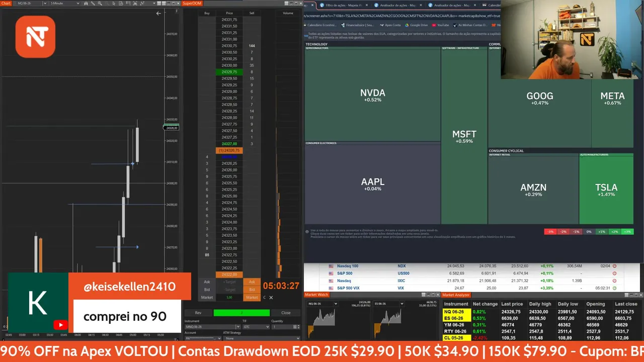This screenshot has height=362, width=644.
Task: Select cursor pointer icon in Chart toolbar
Action: 114,4
